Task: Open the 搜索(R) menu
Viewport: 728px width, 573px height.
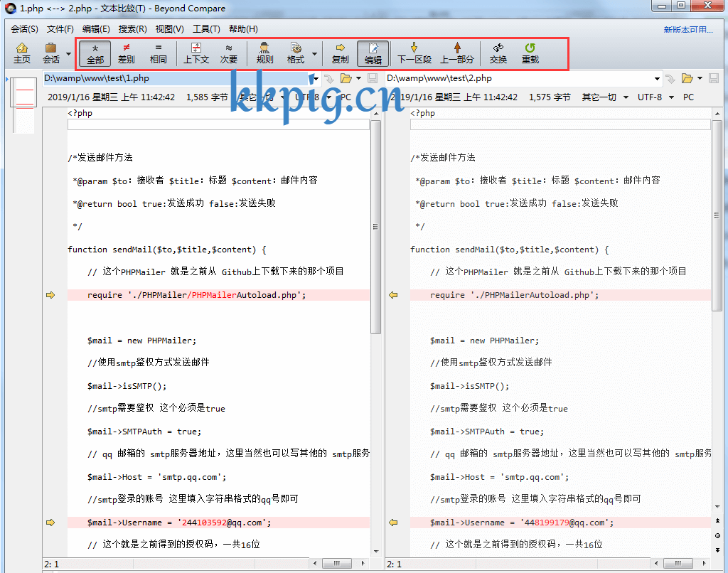Action: pos(133,28)
